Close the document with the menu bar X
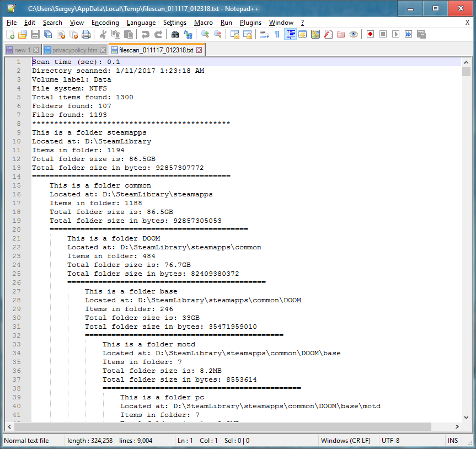This screenshot has height=449, width=476. pos(468,23)
